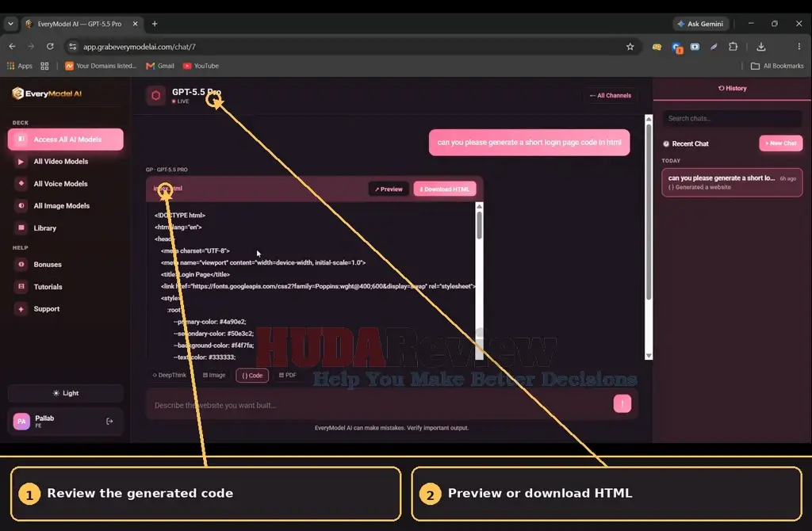The width and height of the screenshot is (812, 531).
Task: Open recent chat 'can you please generate a short lo...'
Action: pyautogui.click(x=732, y=182)
